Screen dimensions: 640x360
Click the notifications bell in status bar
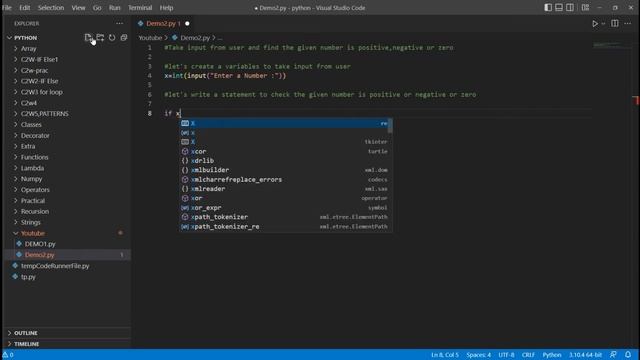tap(628, 355)
